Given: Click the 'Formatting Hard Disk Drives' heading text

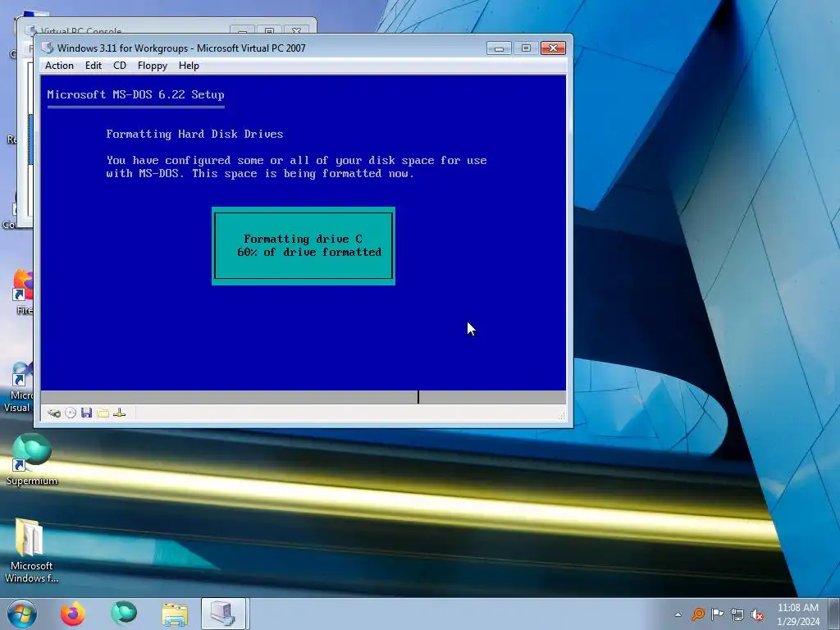Looking at the screenshot, I should pos(194,134).
